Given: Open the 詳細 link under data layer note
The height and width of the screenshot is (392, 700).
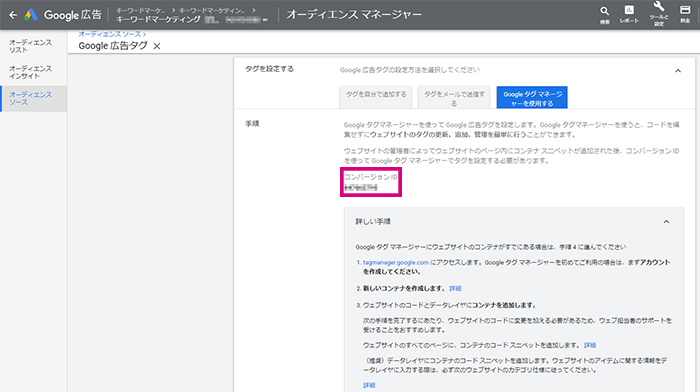Looking at the screenshot, I should [369, 385].
